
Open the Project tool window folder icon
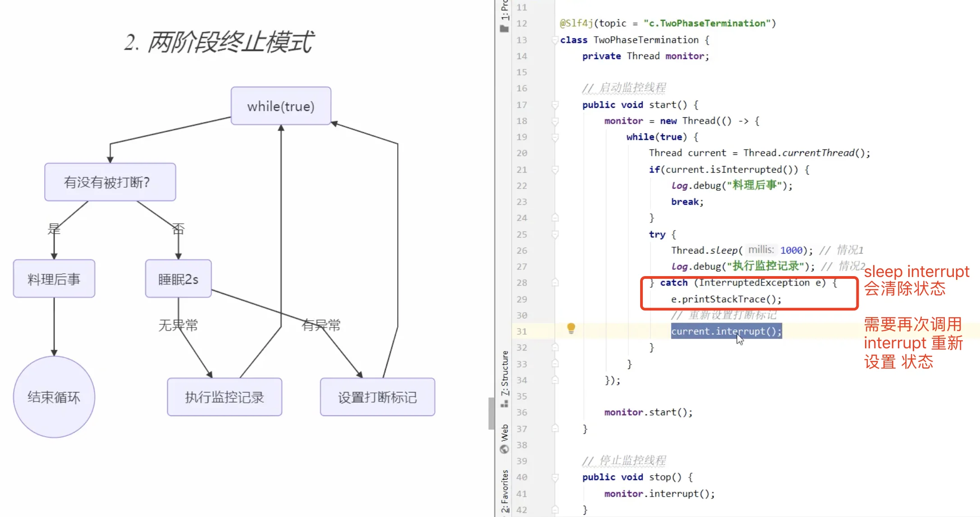[x=504, y=29]
